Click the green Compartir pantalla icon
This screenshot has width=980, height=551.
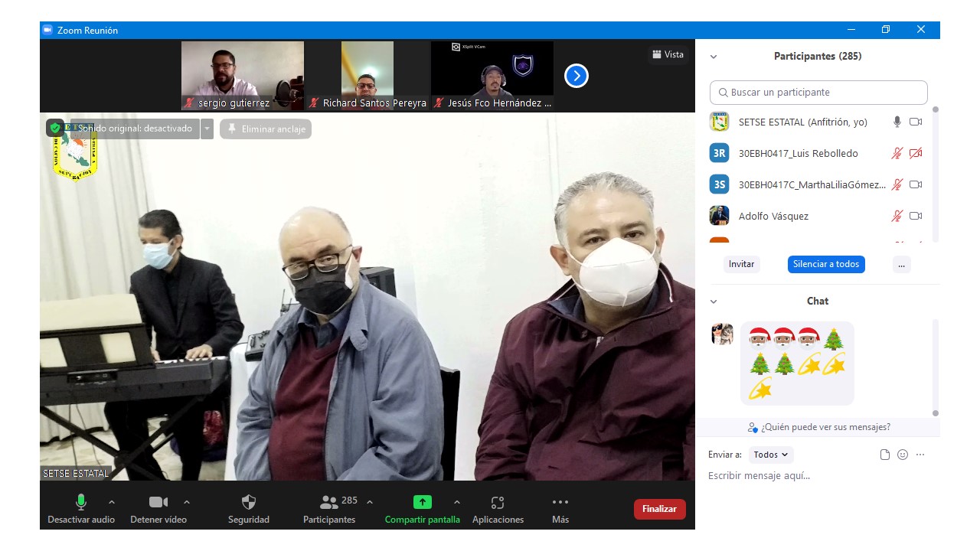pyautogui.click(x=423, y=502)
